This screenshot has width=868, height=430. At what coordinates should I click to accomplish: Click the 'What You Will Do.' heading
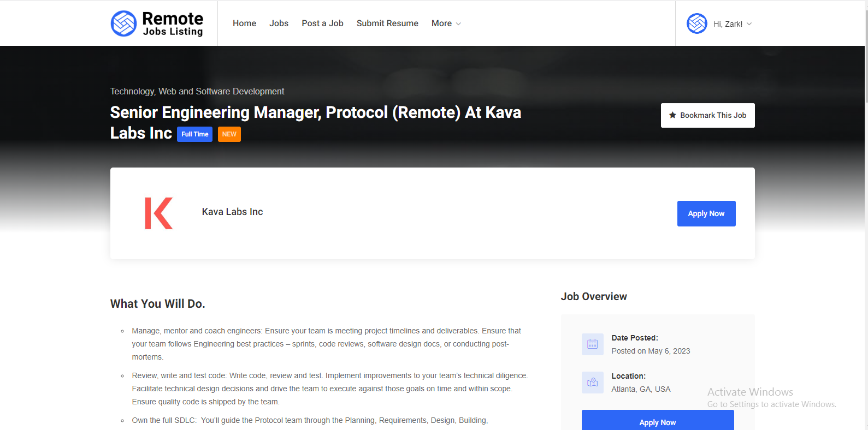click(158, 304)
